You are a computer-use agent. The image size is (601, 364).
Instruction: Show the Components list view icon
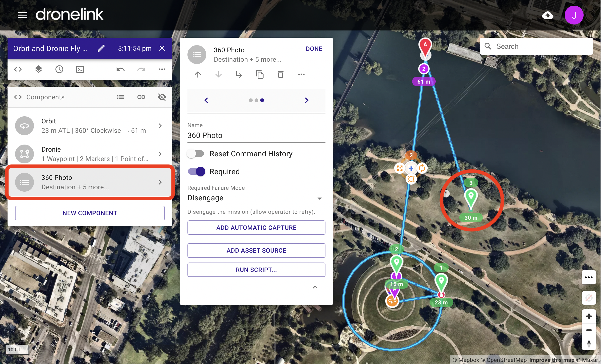pos(121,97)
